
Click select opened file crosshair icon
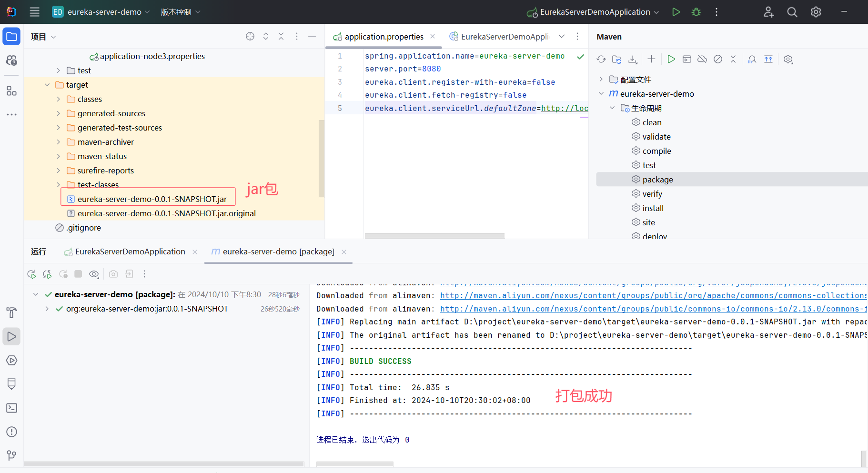(250, 36)
